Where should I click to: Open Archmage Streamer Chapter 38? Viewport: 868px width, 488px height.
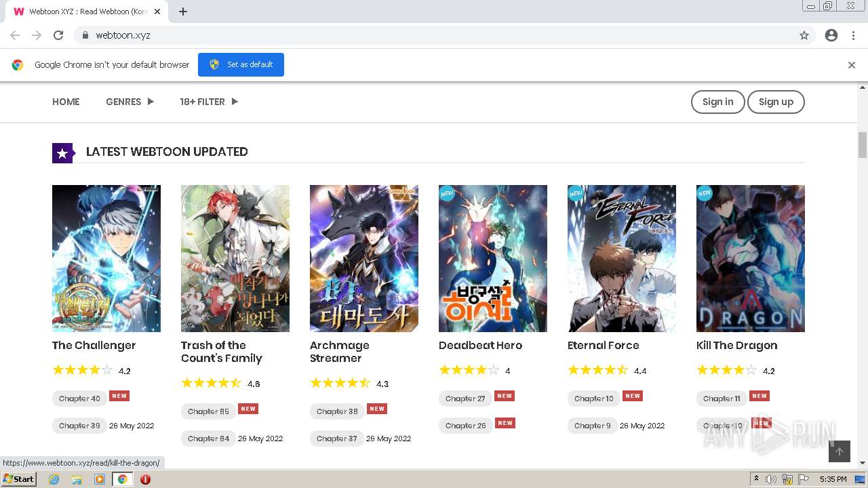point(337,411)
